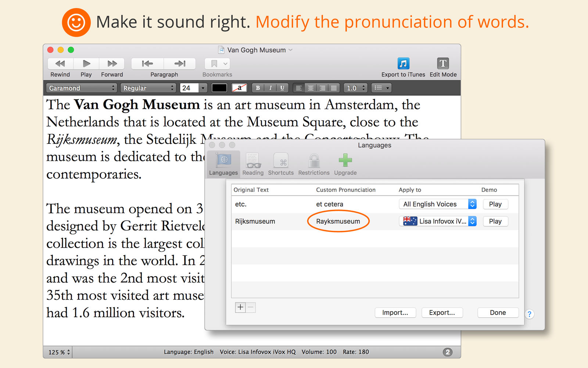Open the list style dropdown

click(x=381, y=88)
